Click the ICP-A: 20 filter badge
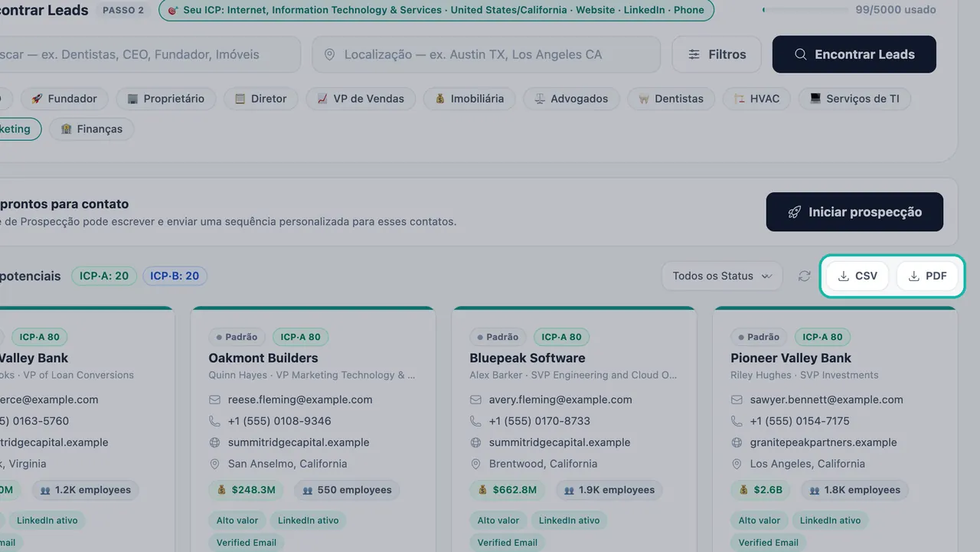Viewport: 980px width, 552px height. (x=104, y=276)
